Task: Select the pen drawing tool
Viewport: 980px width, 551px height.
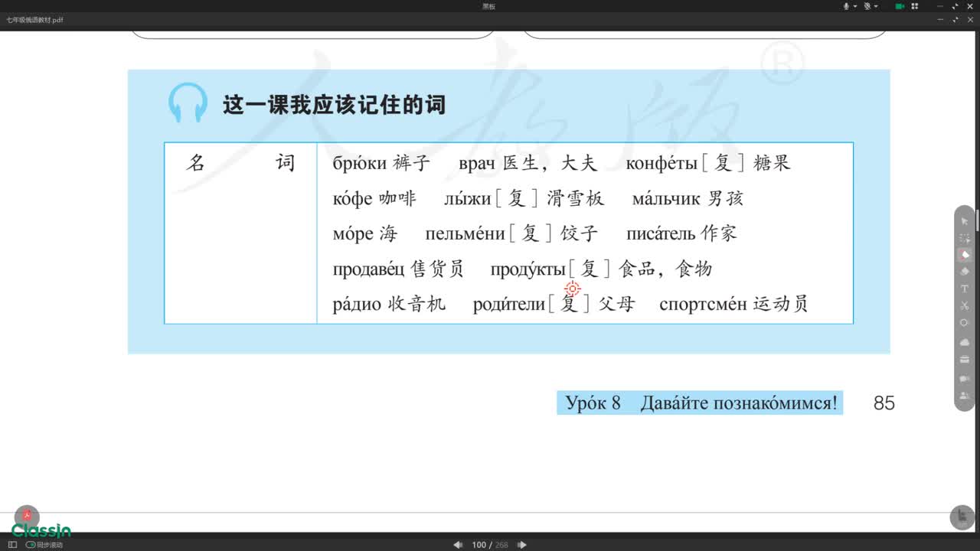Action: tap(965, 255)
